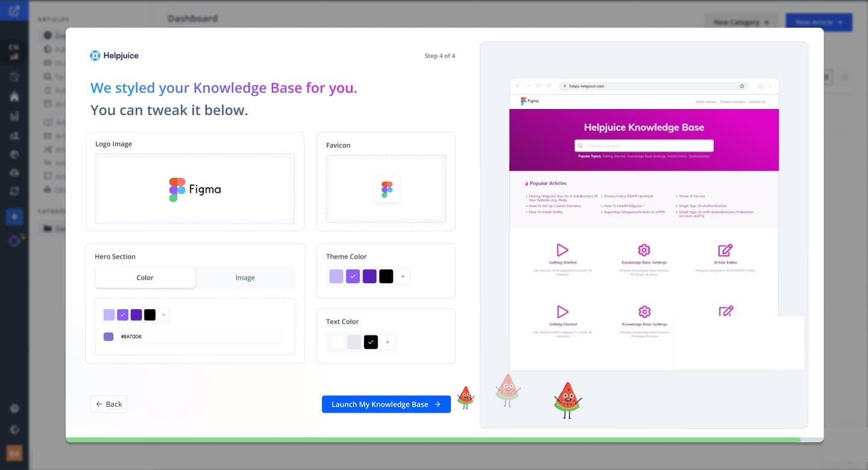Viewport: 868px width, 470px height.
Task: Select the black Theme Color swatch
Action: (386, 277)
